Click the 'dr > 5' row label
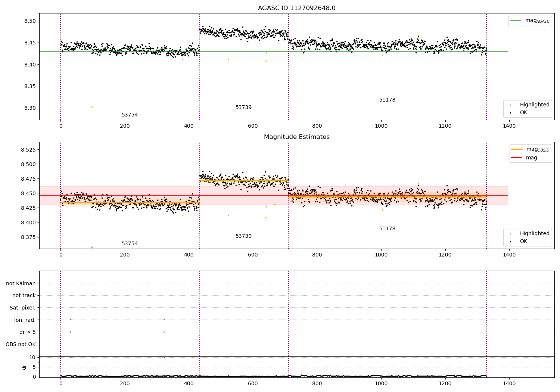The height and width of the screenshot is (392, 560). tap(28, 332)
